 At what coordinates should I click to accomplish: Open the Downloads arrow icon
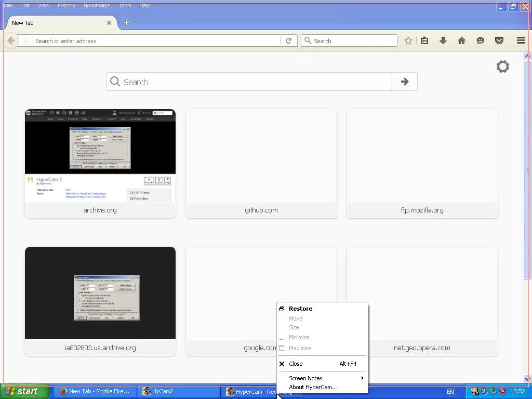pyautogui.click(x=443, y=41)
